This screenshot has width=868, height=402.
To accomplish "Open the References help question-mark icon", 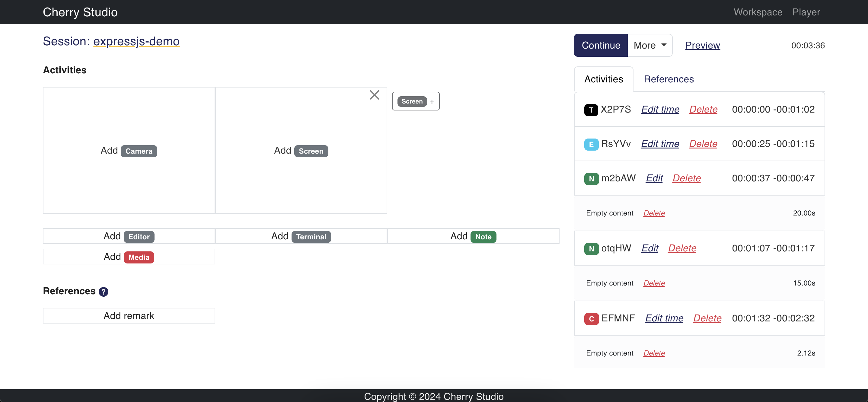I will point(104,292).
